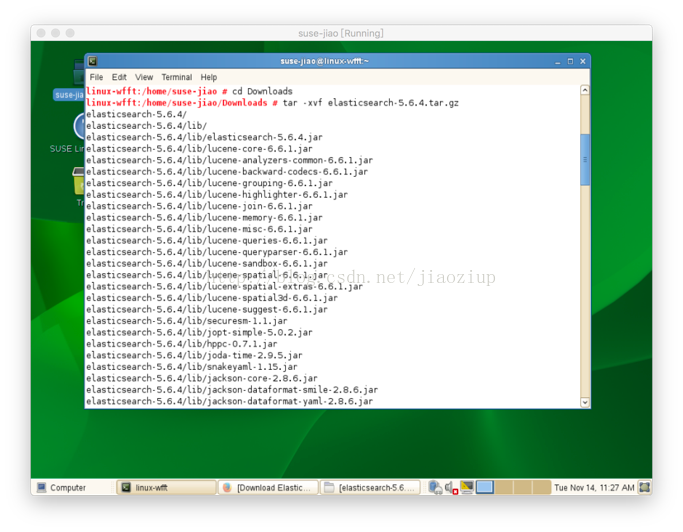683x532 pixels.
Task: Click line ending 'lucene-spatial-extras-6.6.1.jar'
Action: pyautogui.click(x=224, y=286)
